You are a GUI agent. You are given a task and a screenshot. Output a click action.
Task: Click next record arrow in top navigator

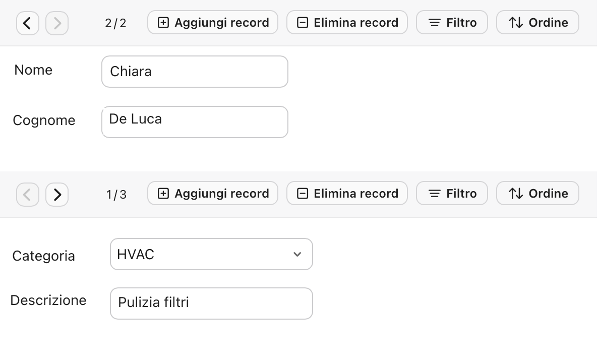(x=57, y=23)
